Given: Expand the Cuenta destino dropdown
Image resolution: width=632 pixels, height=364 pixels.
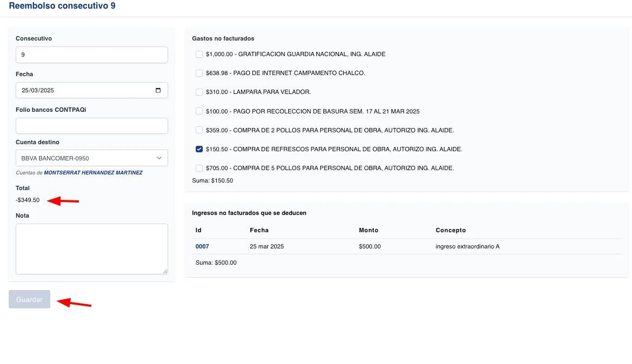Looking at the screenshot, I should click(x=159, y=158).
